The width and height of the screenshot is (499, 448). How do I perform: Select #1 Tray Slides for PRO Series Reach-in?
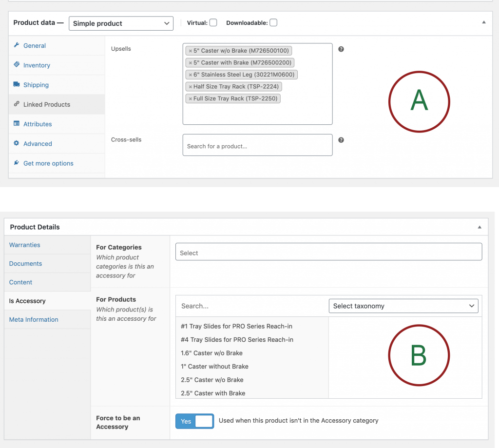click(x=236, y=327)
